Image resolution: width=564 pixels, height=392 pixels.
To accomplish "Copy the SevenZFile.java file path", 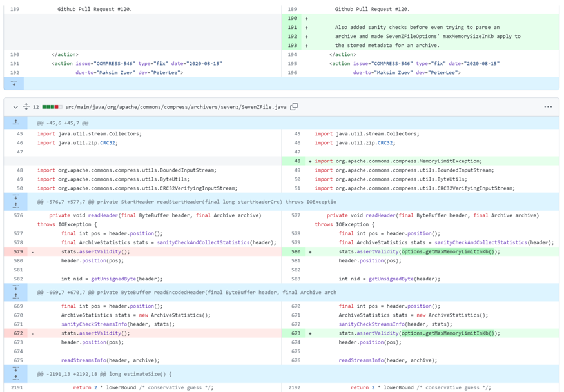I will (294, 106).
